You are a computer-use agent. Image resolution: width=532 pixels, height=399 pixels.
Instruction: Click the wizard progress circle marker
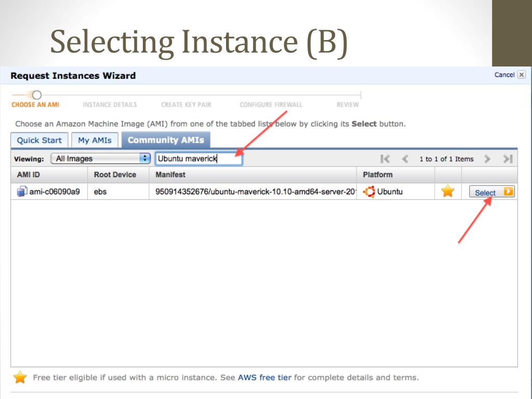[x=37, y=95]
